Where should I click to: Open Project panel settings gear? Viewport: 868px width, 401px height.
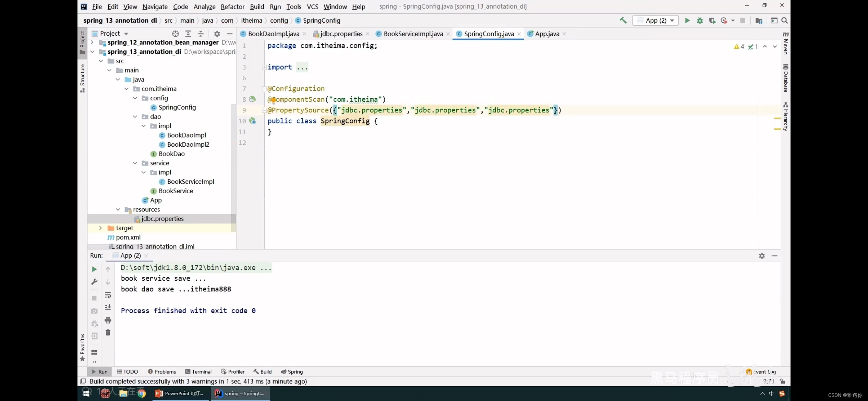tap(217, 34)
